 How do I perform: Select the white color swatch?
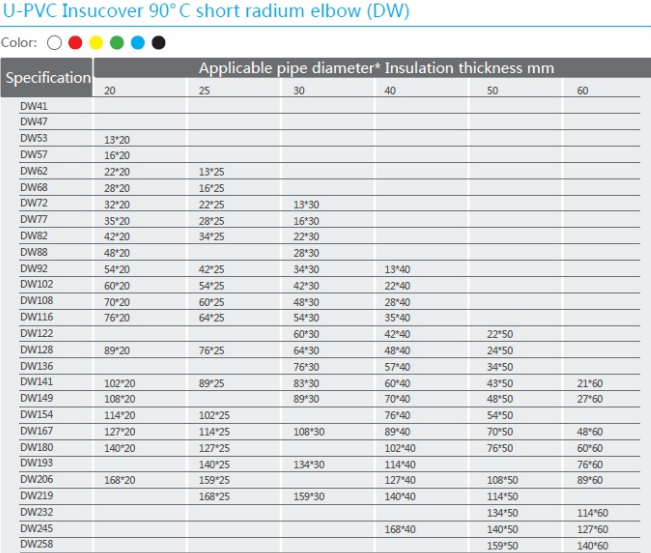pyautogui.click(x=54, y=42)
